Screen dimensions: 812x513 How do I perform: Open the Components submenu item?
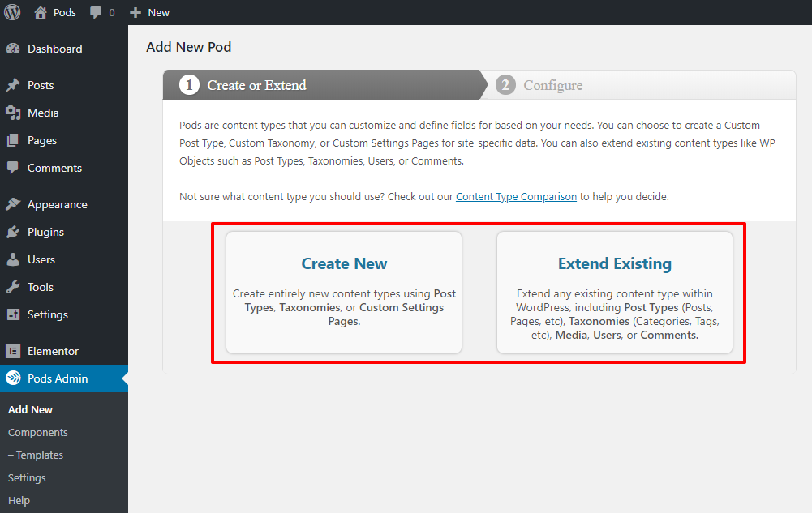coord(38,432)
